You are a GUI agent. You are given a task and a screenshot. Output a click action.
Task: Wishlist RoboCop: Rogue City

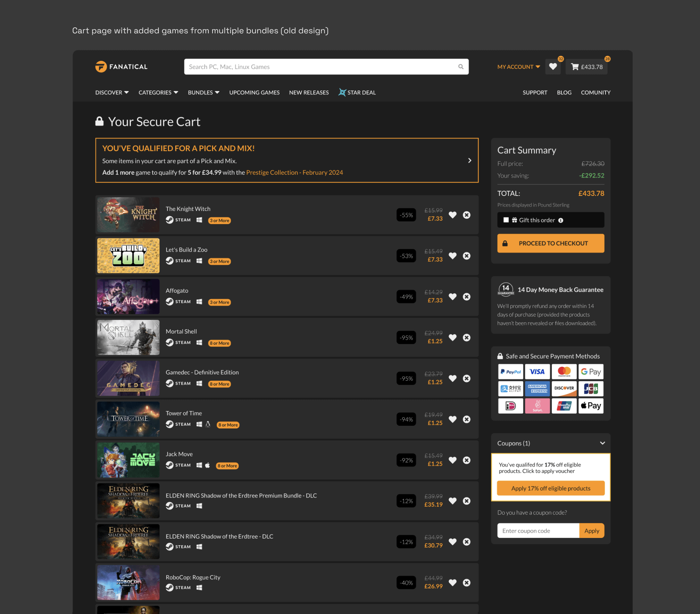(x=452, y=583)
